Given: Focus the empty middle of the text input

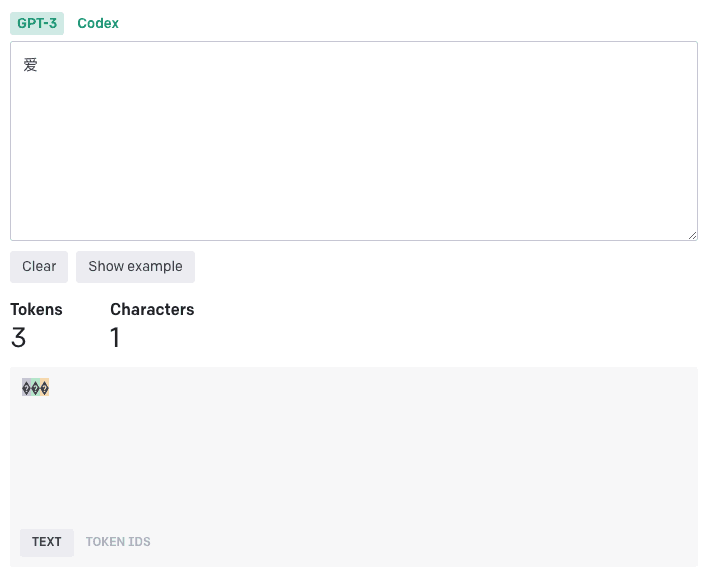Looking at the screenshot, I should point(354,141).
